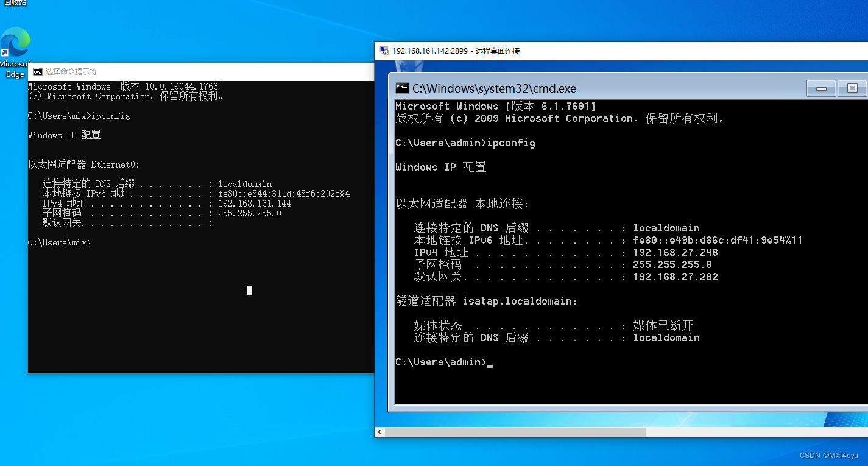Click the '192.168.161.142:2899 - 远程桌面连接' title
Screen dimensions: 868x466
[456, 51]
